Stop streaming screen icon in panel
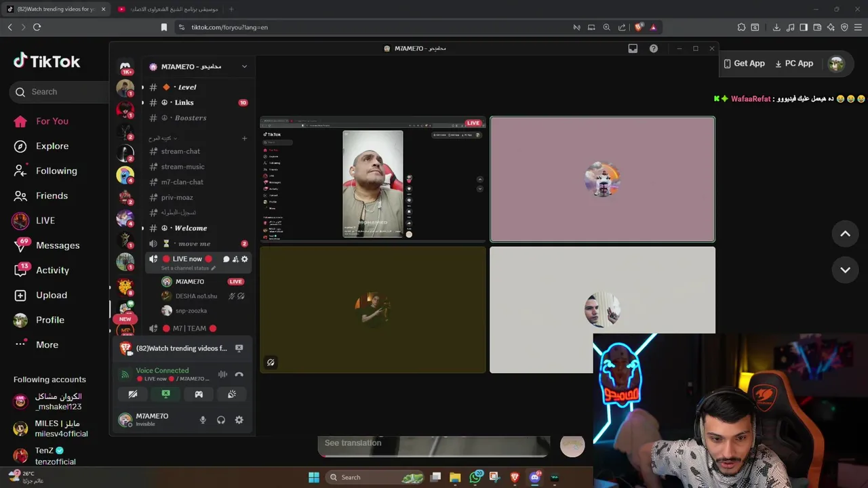The image size is (868, 488). click(239, 348)
